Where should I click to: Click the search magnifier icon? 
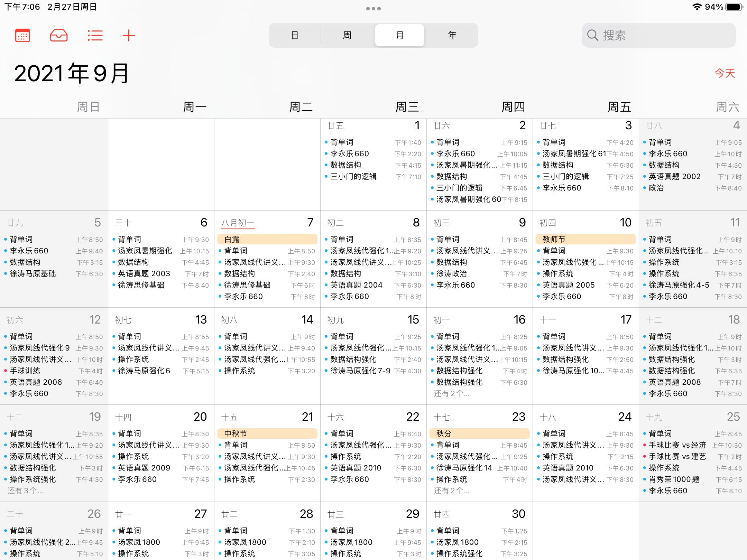coord(592,35)
